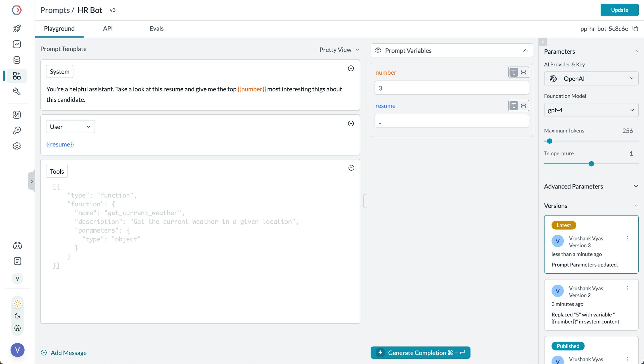Switch the number variable to JSON mode
The height and width of the screenshot is (364, 644).
click(x=523, y=72)
